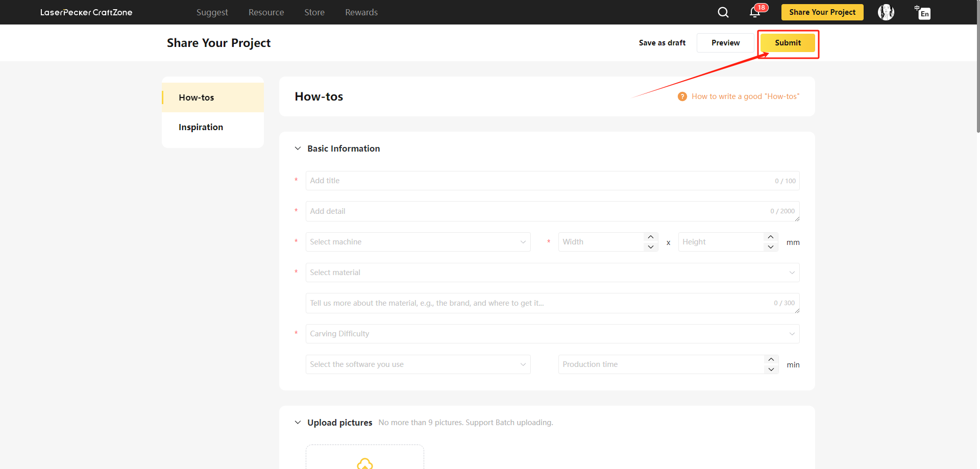
Task: Expand the Carving Difficulty dropdown
Action: click(x=552, y=334)
